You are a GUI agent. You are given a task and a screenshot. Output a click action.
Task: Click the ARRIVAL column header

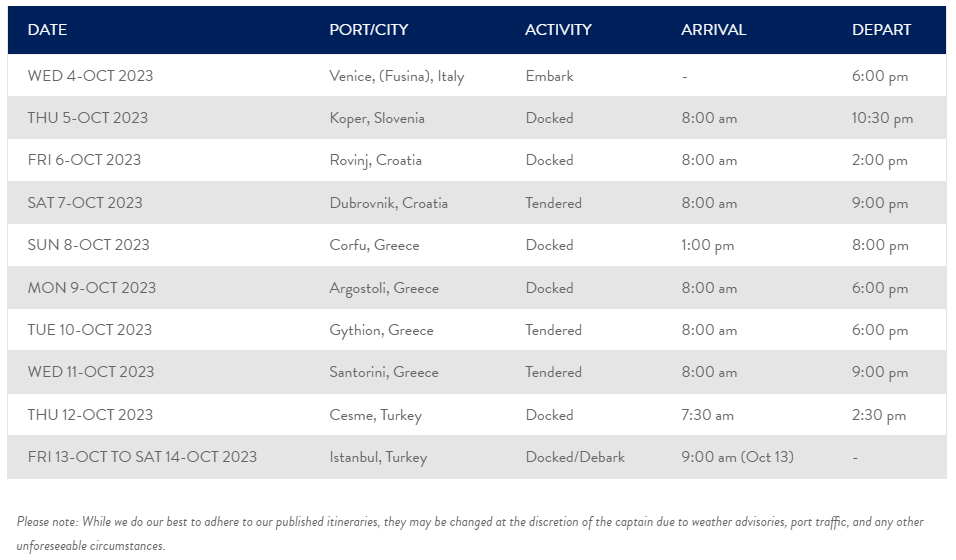(x=713, y=29)
